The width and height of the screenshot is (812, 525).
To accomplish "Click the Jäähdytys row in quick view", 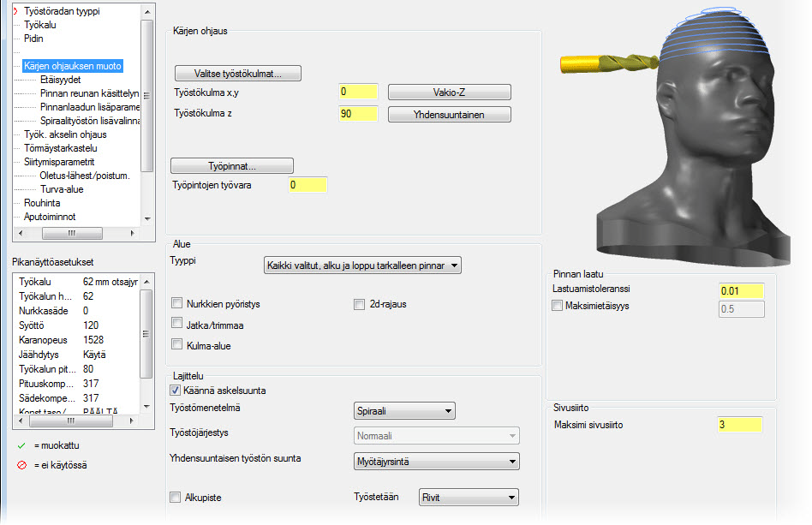I will (x=78, y=355).
